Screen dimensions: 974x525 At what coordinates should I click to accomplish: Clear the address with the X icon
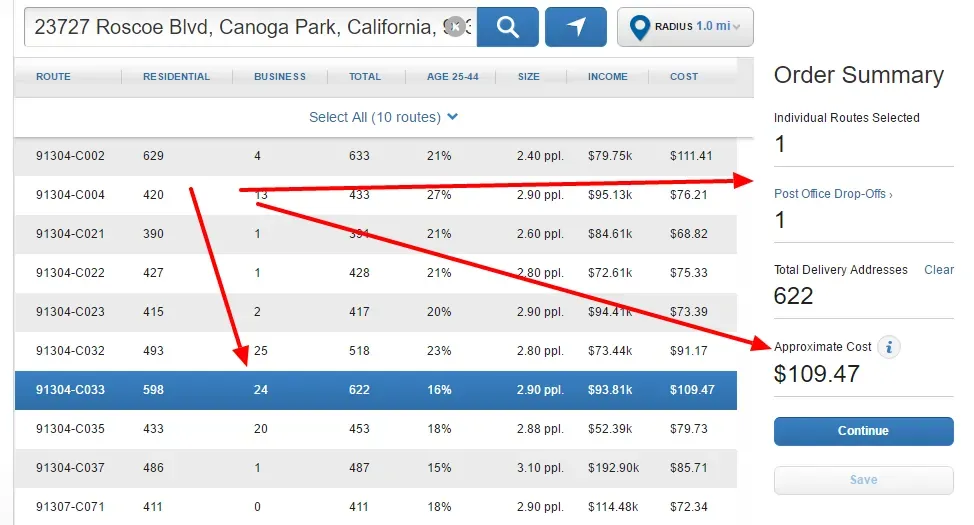(x=456, y=27)
